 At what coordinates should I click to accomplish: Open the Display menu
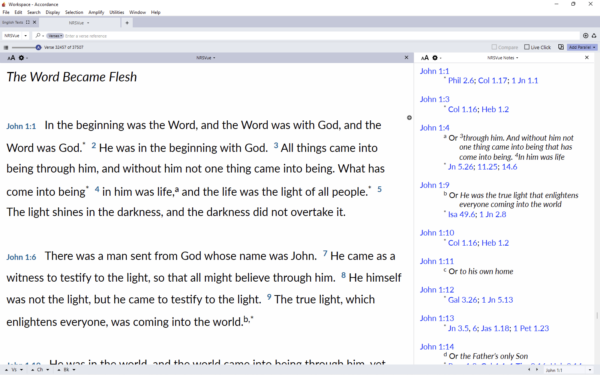53,12
